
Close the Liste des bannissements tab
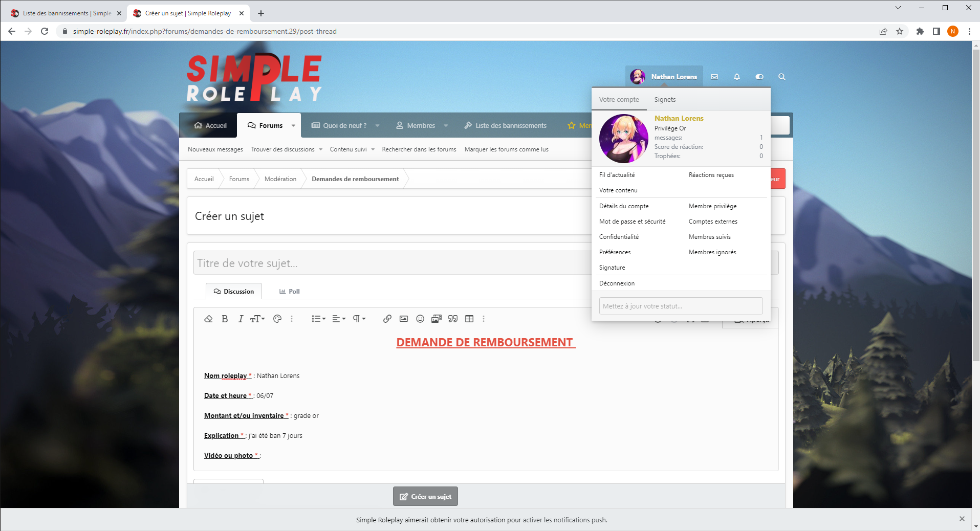pyautogui.click(x=119, y=13)
